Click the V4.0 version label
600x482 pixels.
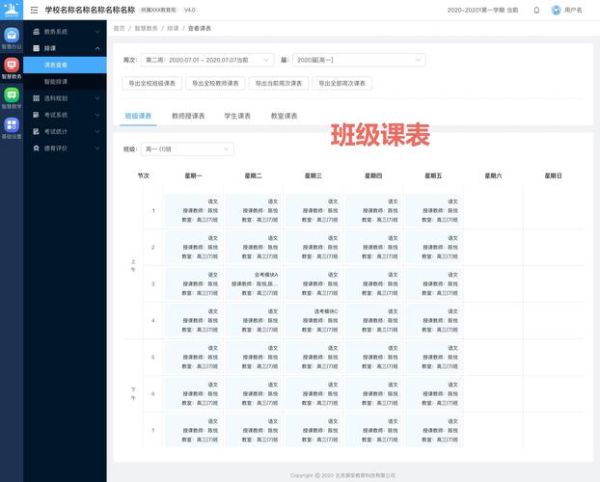pyautogui.click(x=190, y=10)
